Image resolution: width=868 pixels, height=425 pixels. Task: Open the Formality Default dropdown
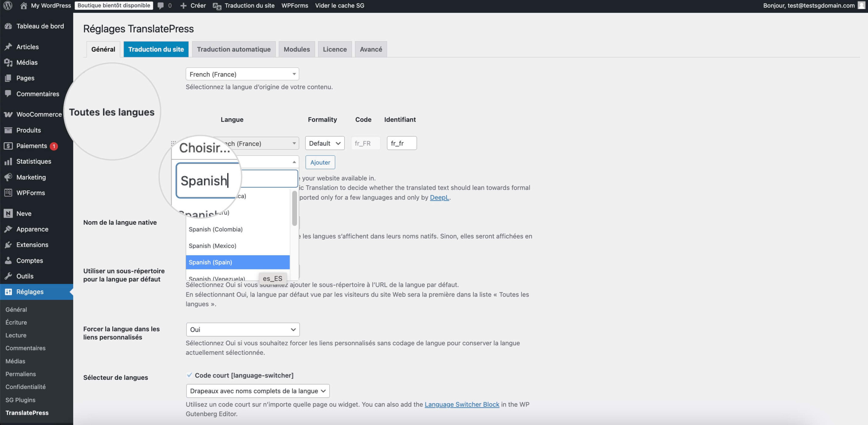[x=324, y=143]
